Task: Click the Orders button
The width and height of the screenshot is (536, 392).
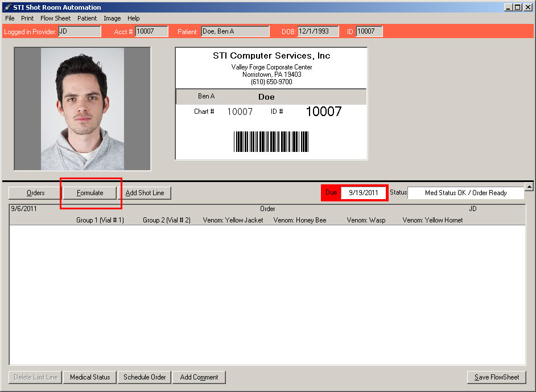Action: [35, 193]
